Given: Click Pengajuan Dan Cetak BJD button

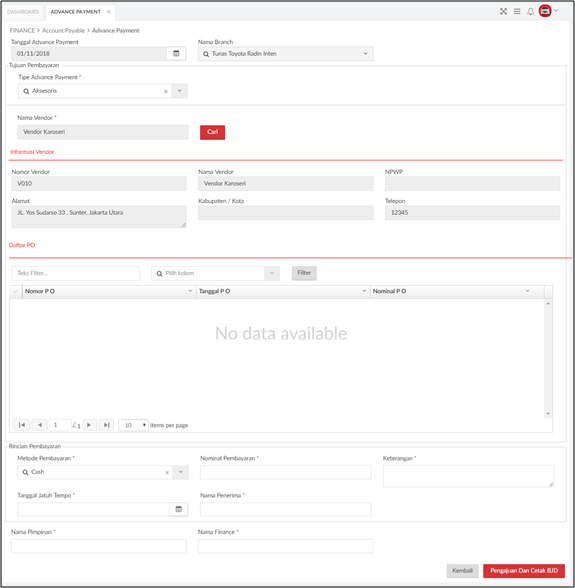Looking at the screenshot, I should [x=524, y=571].
